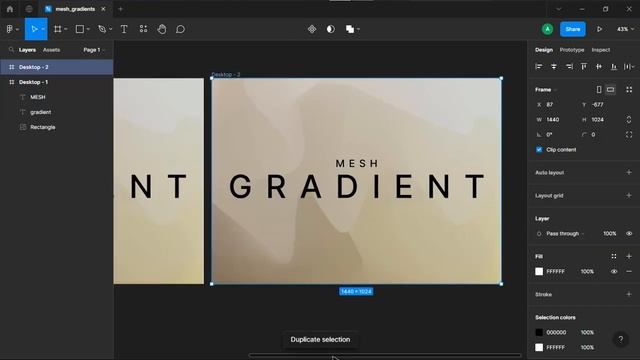Open Boolean operations dropdown arrow
Viewport: 640px width, 360px height.
click(x=358, y=29)
